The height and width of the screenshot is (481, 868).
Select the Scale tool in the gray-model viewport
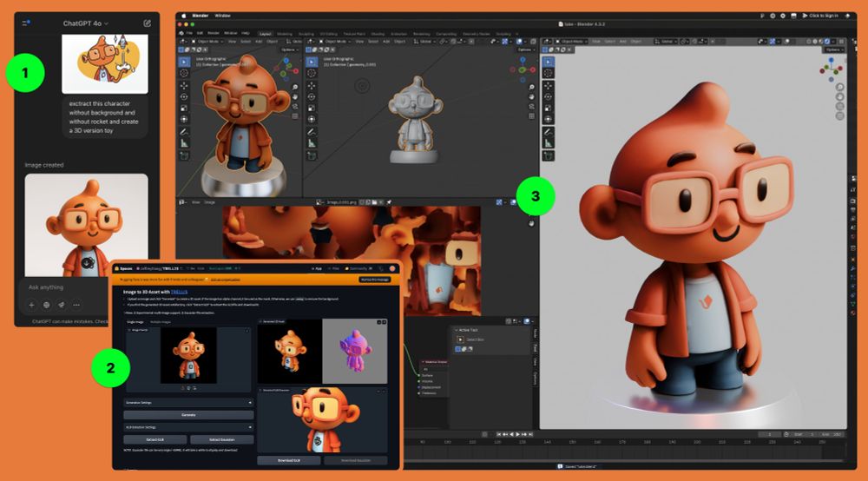coord(312,108)
